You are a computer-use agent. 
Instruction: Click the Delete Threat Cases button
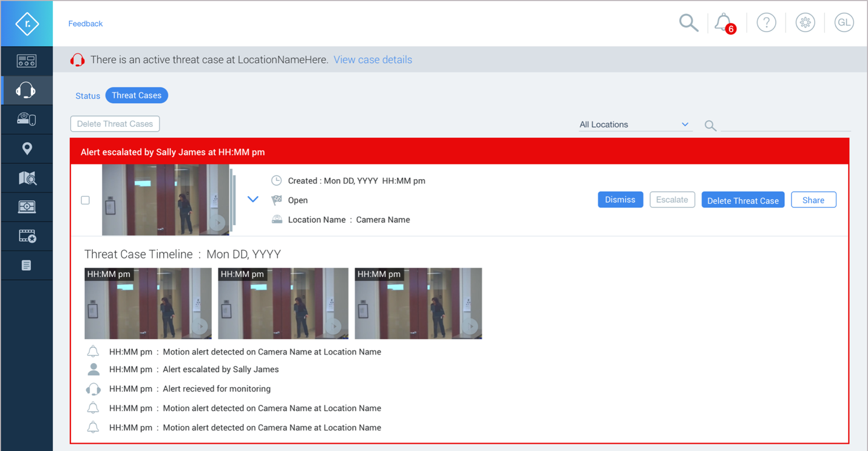[x=115, y=124]
